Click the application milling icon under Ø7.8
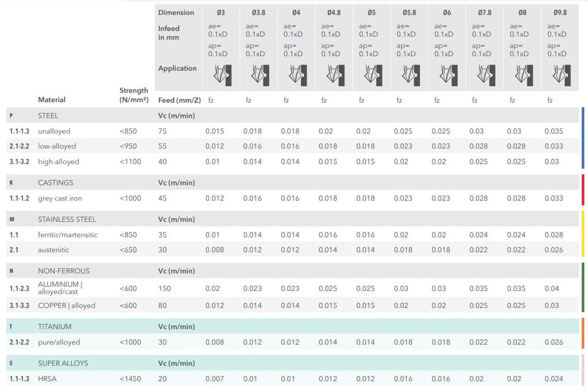This screenshot has width=588, height=391. coord(486,75)
